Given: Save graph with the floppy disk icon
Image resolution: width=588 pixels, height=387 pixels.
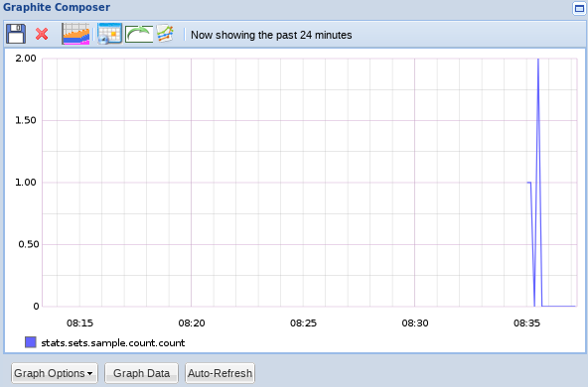Looking at the screenshot, I should [16, 34].
